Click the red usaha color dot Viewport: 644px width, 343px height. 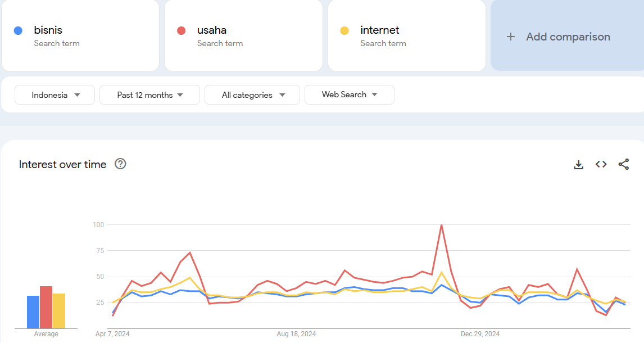181,30
